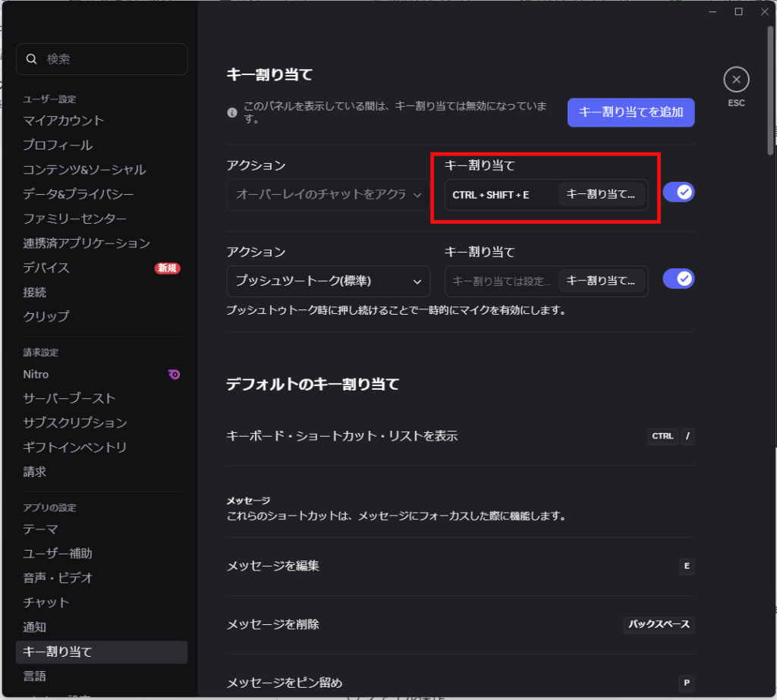
Task: Click the 検索 settings search field
Action: coord(110,59)
